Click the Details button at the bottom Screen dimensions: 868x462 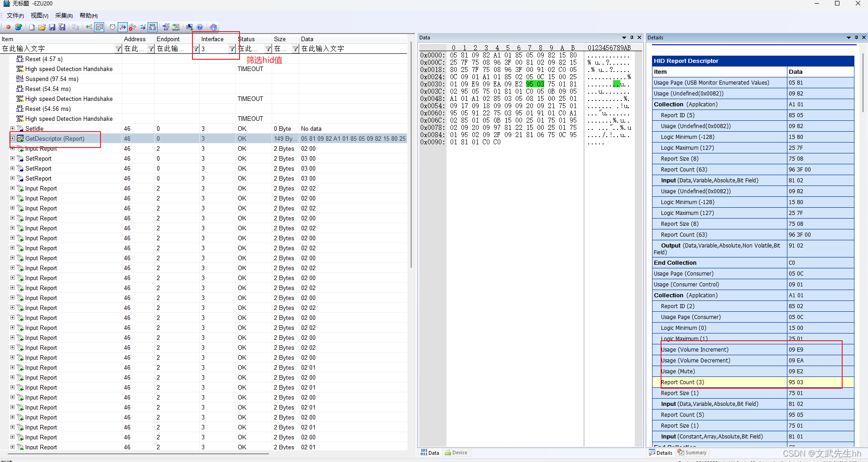click(661, 452)
